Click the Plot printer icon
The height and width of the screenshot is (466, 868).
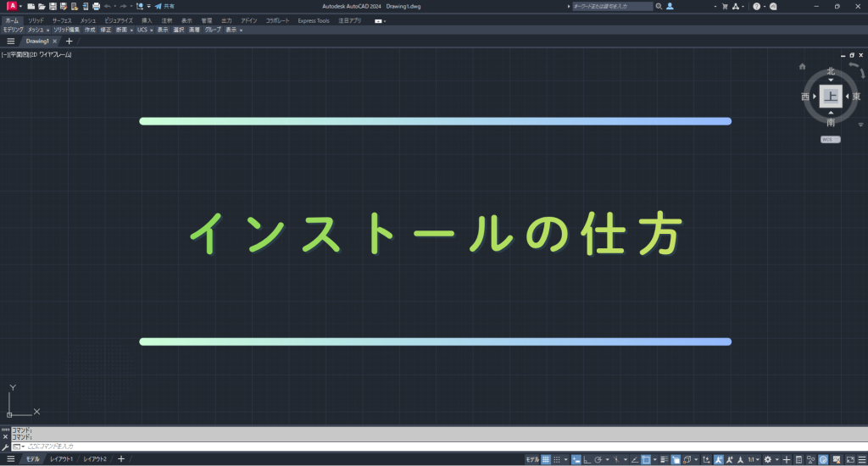tap(96, 6)
